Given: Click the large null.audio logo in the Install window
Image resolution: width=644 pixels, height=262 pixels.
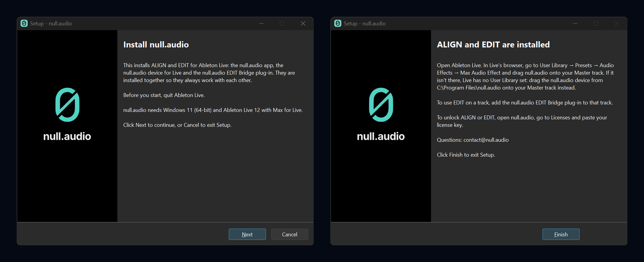Looking at the screenshot, I should pos(67,105).
